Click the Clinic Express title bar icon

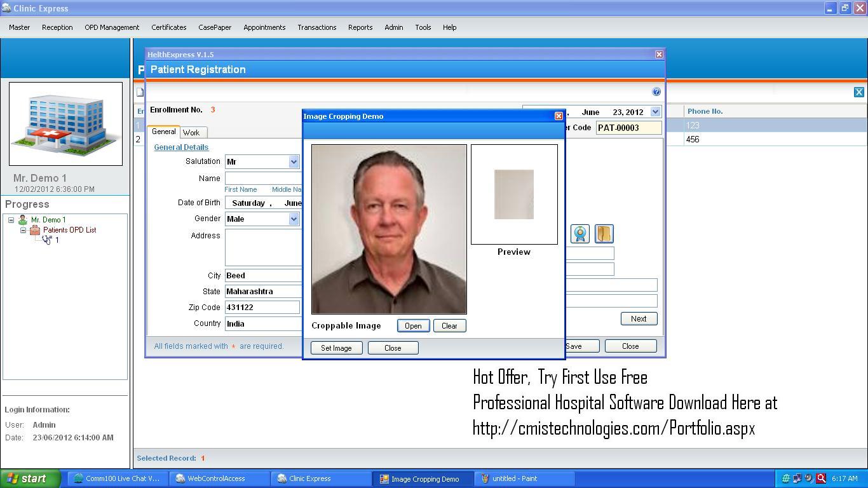[6, 8]
